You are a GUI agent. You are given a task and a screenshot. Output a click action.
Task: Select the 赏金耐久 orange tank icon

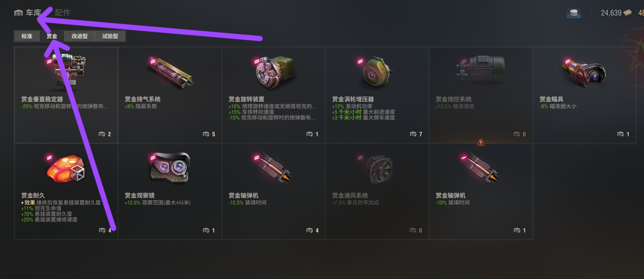point(65,168)
